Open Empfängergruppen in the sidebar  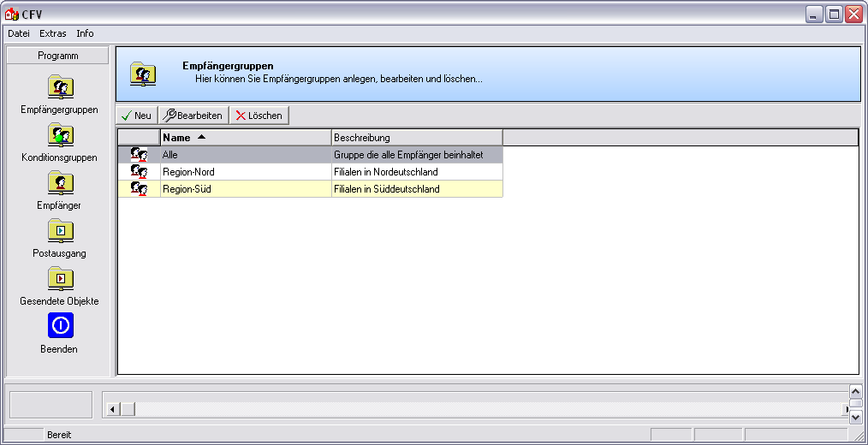[x=60, y=87]
